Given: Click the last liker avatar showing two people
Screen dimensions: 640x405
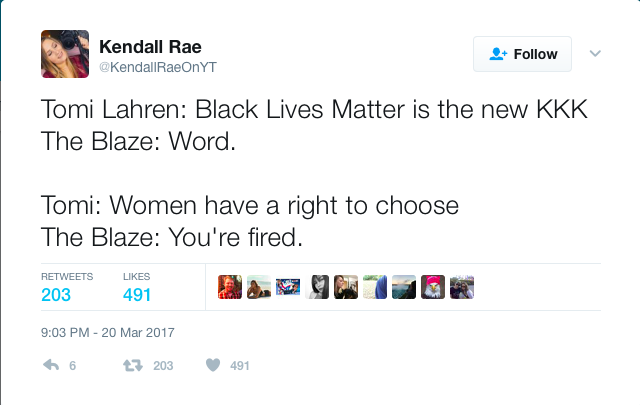Looking at the screenshot, I should coord(462,287).
